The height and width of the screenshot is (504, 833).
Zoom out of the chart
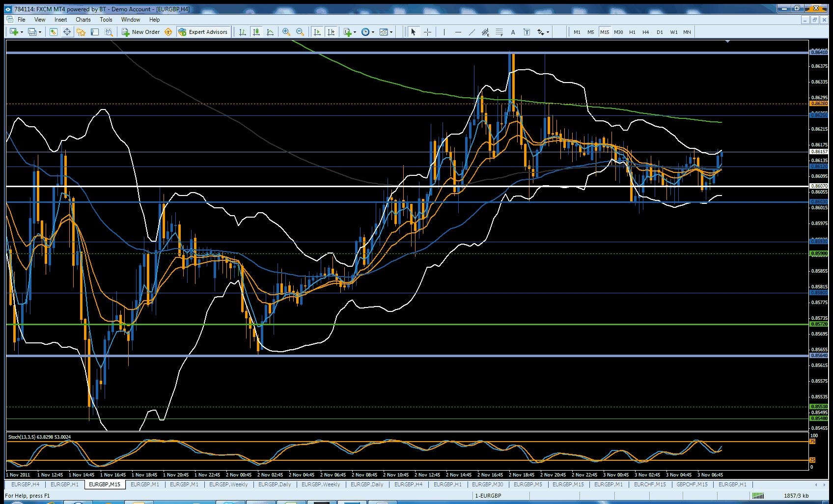pos(300,32)
